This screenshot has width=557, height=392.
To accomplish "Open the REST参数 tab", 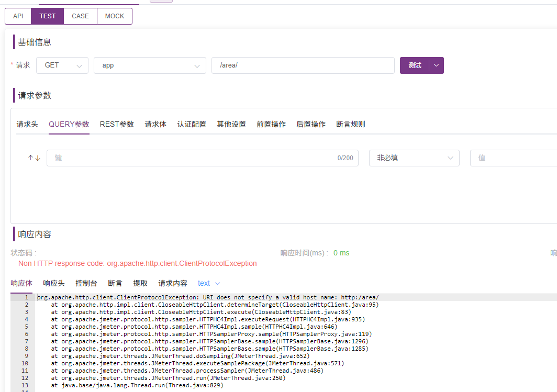I will 117,124.
